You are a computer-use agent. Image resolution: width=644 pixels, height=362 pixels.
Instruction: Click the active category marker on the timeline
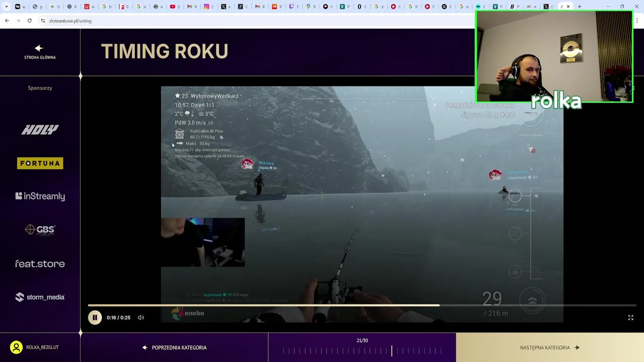(x=392, y=350)
